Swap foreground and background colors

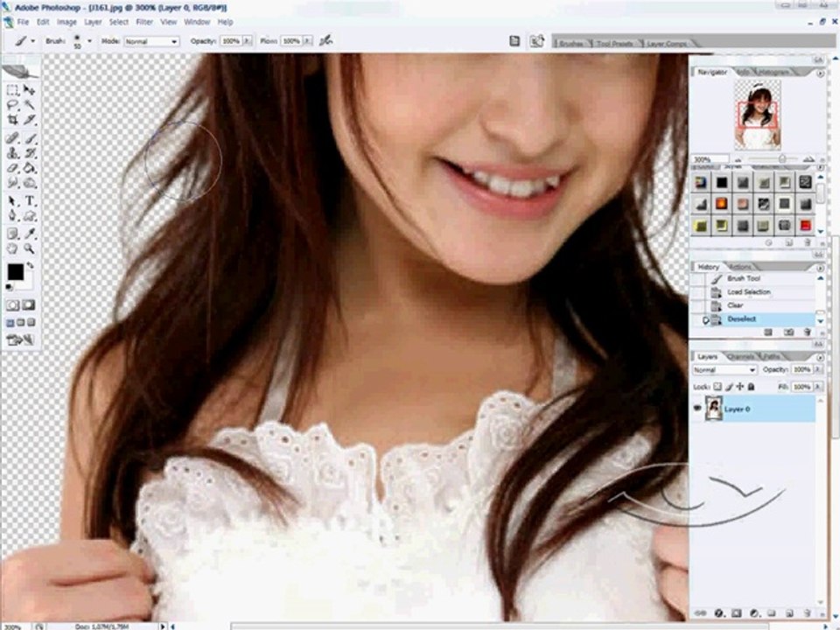pyautogui.click(x=30, y=264)
